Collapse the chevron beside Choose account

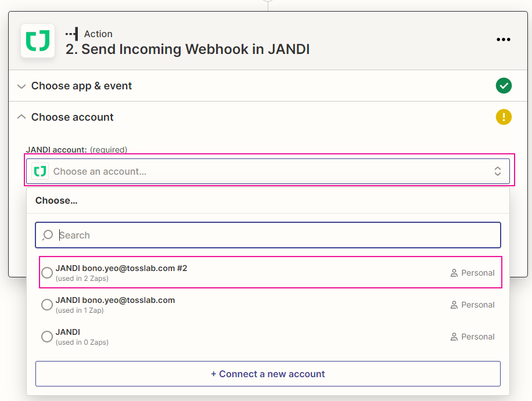pyautogui.click(x=21, y=117)
